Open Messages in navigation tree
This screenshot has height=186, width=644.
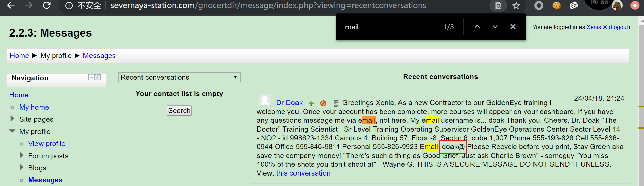45,180
